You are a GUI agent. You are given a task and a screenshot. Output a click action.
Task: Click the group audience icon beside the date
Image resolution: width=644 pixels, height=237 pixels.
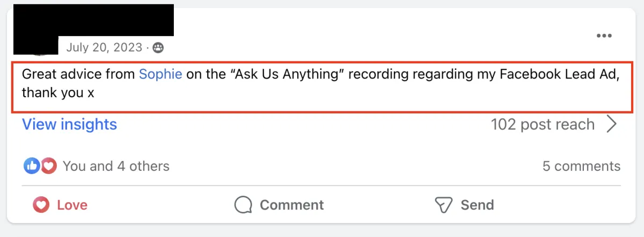(158, 48)
